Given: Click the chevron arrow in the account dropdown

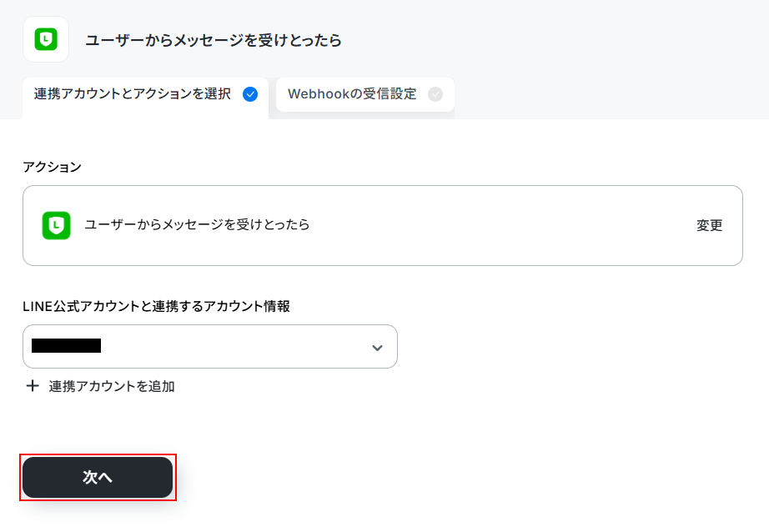Looking at the screenshot, I should pyautogui.click(x=377, y=348).
